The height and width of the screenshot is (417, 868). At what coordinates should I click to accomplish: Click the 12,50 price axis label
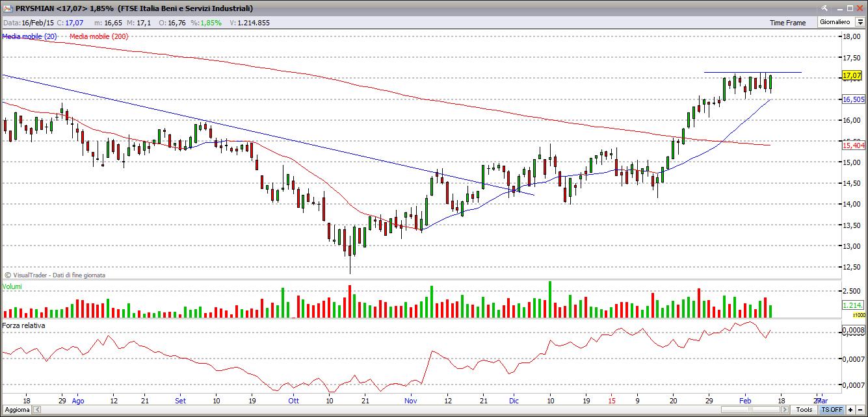click(851, 267)
